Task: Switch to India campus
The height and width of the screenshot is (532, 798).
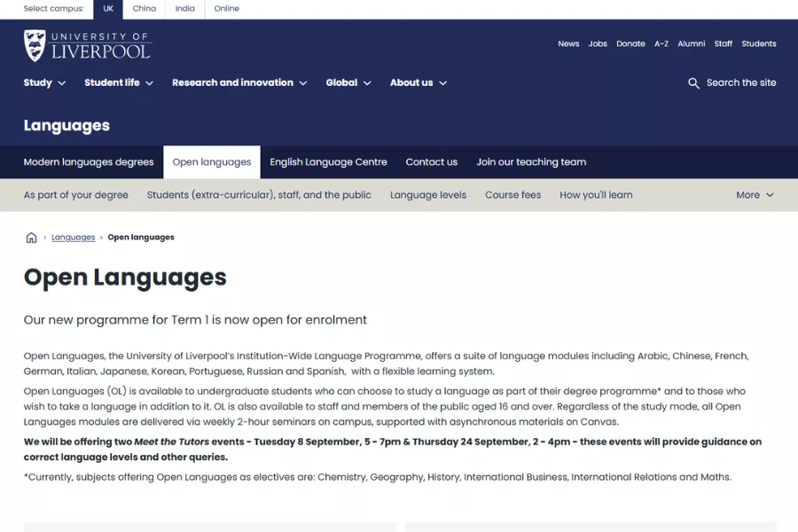Action: [184, 9]
